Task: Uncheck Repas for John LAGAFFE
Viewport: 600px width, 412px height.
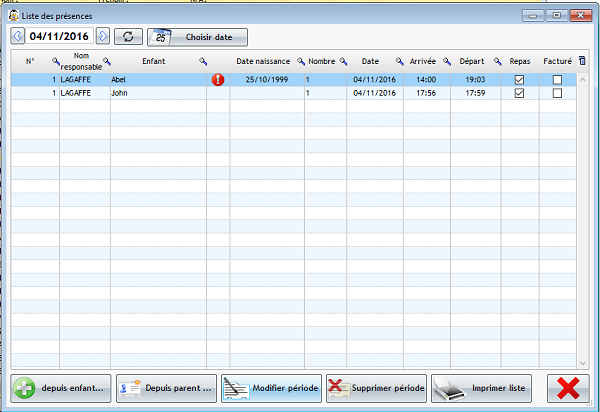Action: point(519,93)
